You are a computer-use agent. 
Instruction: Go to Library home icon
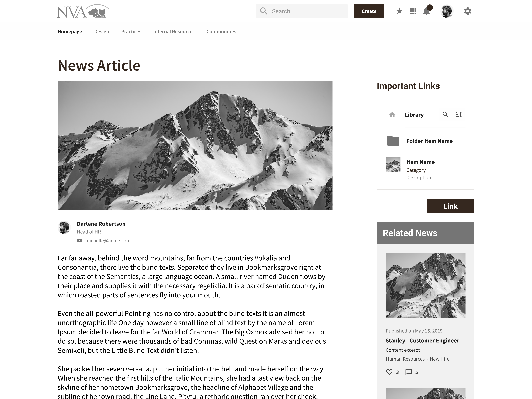coord(392,115)
